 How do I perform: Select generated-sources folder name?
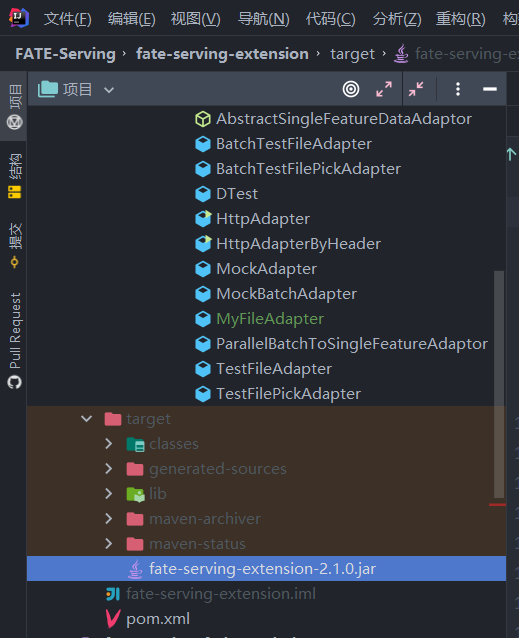pyautogui.click(x=218, y=469)
